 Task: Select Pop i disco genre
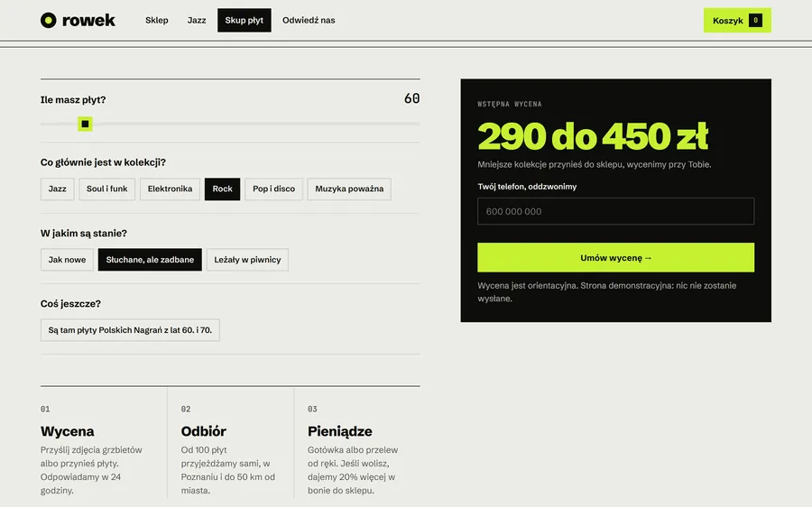[x=273, y=189]
